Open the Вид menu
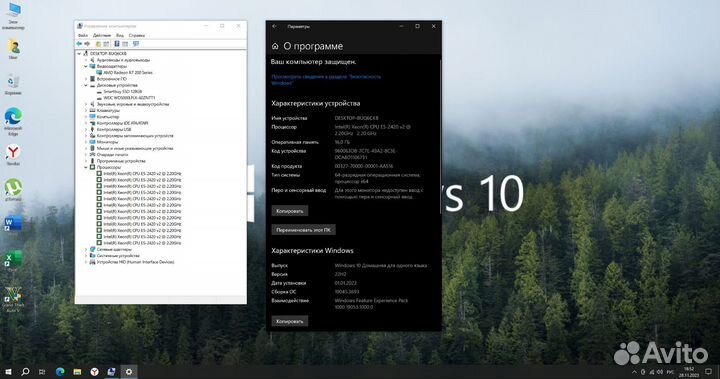 (x=119, y=35)
